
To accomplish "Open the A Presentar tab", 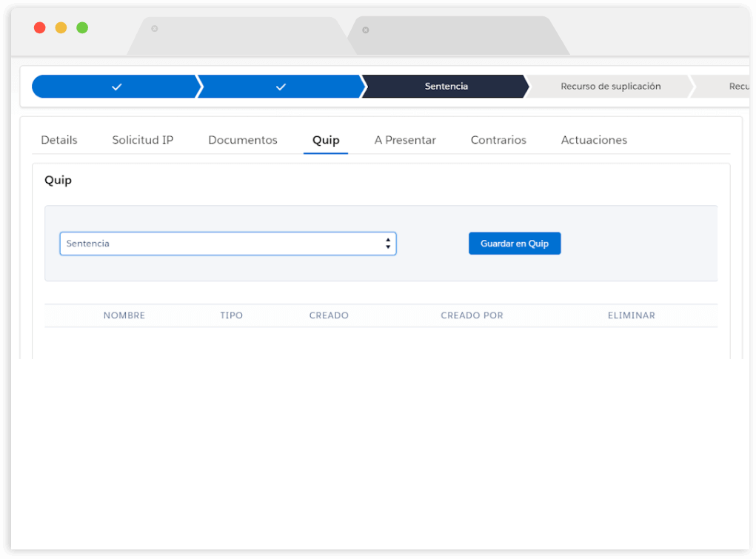I will 405,140.
